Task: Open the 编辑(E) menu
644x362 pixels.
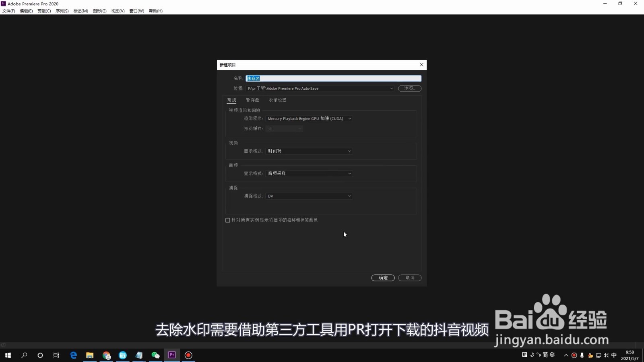Action: (26, 11)
